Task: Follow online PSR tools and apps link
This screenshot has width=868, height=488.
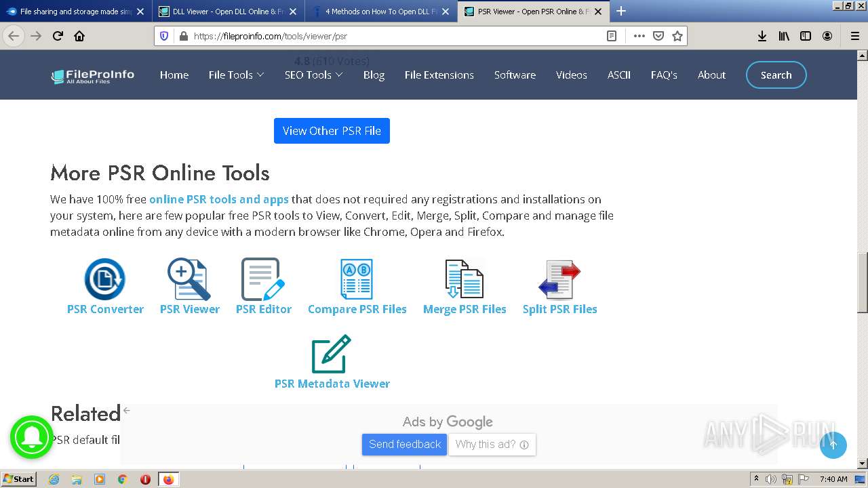Action: point(219,199)
